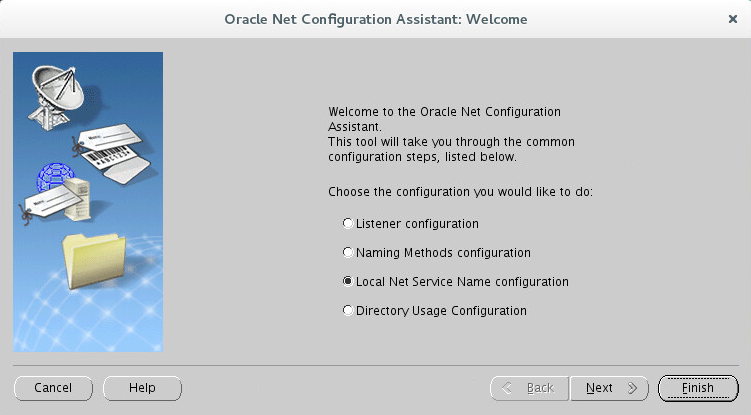
Task: Click the disabled Back button
Action: tap(530, 388)
